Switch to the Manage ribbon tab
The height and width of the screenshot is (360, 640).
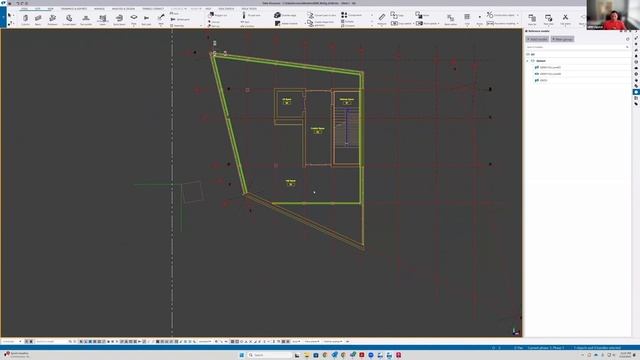(99, 9)
